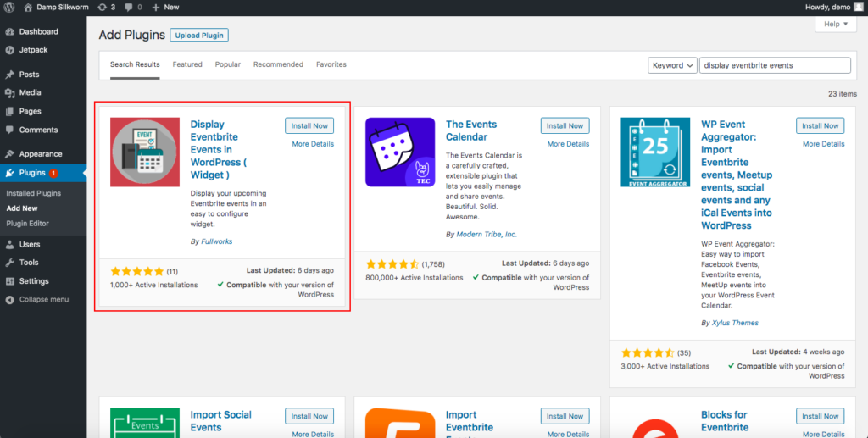Select '1,000+ Active Installations' text
The width and height of the screenshot is (868, 438).
[x=154, y=285]
